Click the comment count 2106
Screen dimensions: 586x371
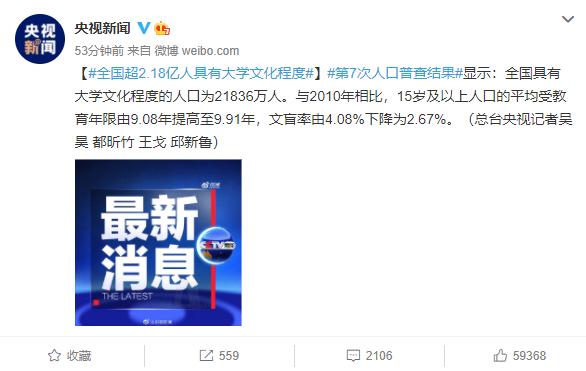(x=379, y=356)
